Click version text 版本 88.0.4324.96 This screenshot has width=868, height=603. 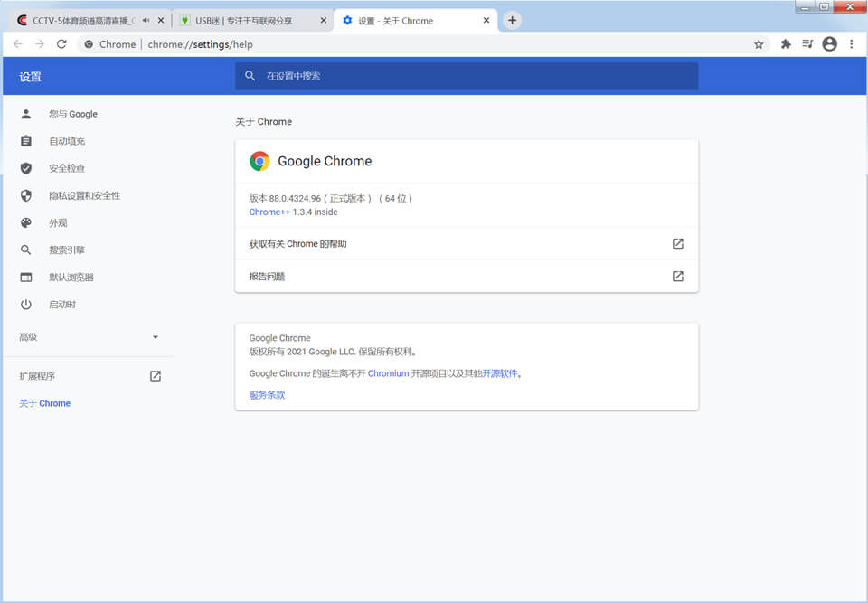click(x=285, y=198)
